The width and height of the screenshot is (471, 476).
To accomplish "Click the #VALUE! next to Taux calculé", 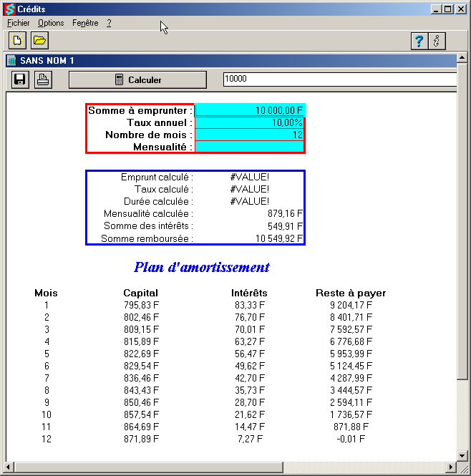I will (250, 189).
